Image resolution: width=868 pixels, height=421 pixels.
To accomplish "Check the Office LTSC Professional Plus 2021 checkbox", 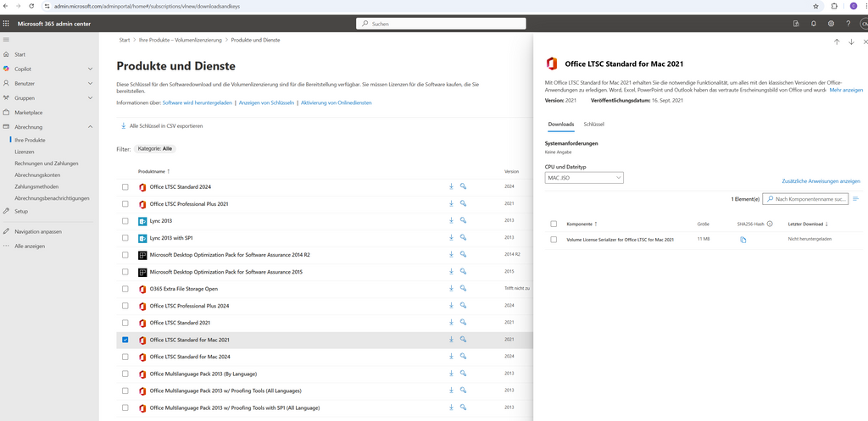I will (x=125, y=203).
